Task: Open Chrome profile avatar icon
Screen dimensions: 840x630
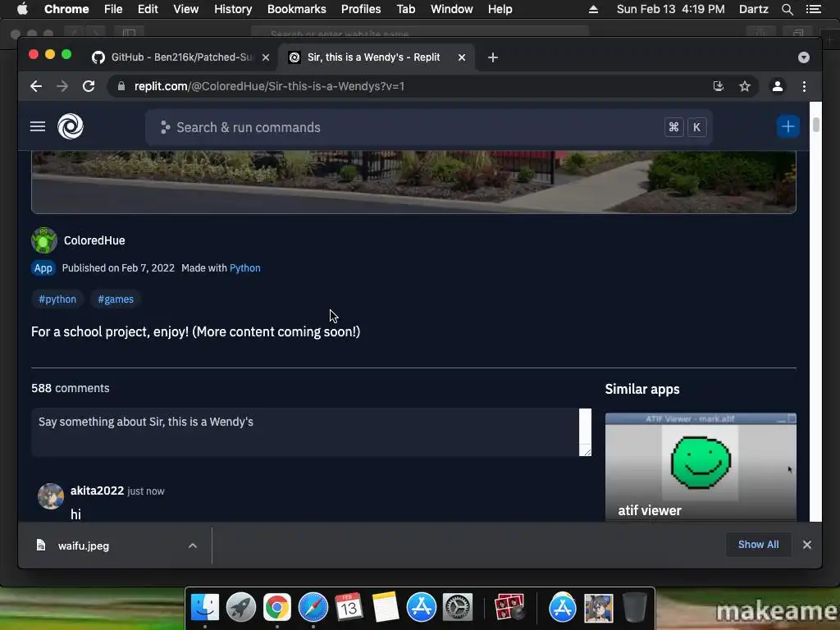Action: 778,86
